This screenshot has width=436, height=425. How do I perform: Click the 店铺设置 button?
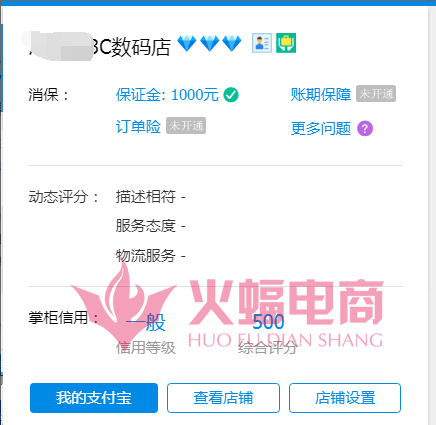pyautogui.click(x=345, y=398)
